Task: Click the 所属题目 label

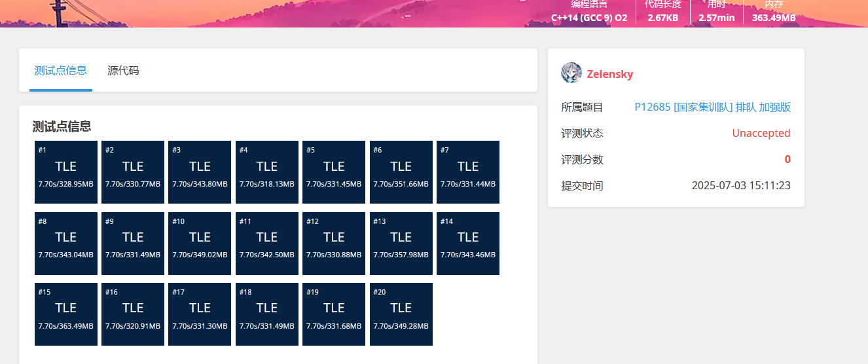Action: click(x=582, y=107)
